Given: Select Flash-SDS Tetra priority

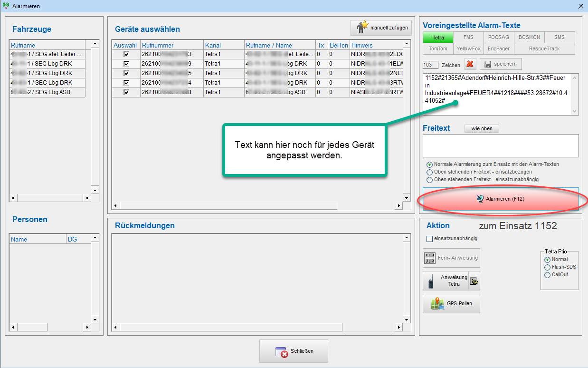Looking at the screenshot, I should click(x=547, y=267).
